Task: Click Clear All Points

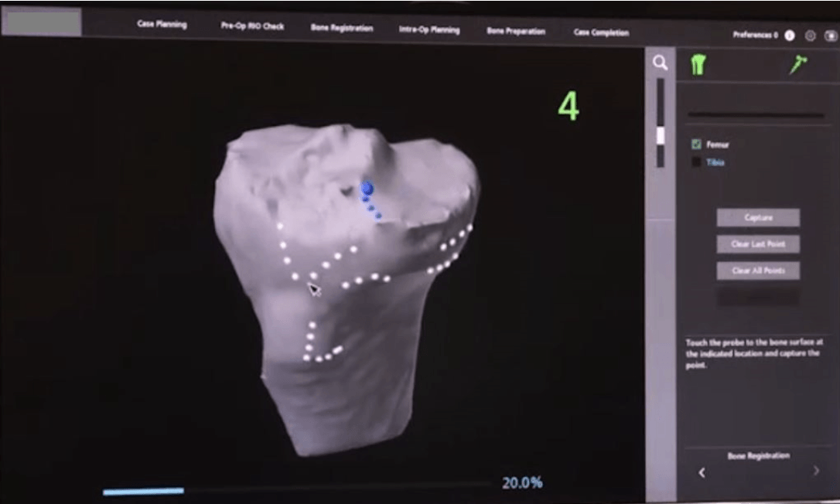Action: 760,271
